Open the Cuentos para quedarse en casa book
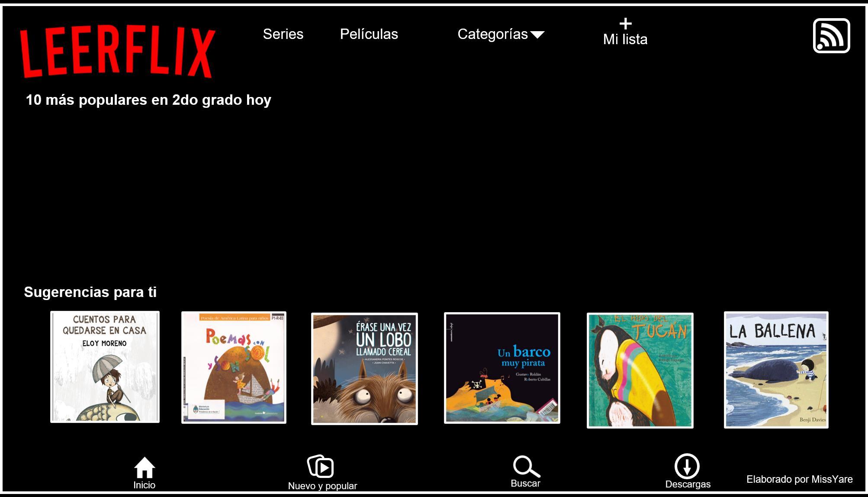Viewport: 868px width, 497px height. (105, 367)
